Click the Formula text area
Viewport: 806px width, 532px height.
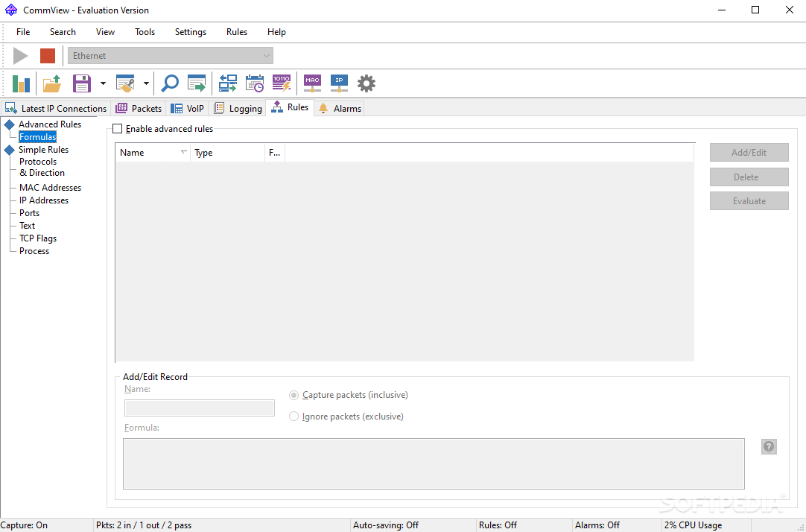434,463
